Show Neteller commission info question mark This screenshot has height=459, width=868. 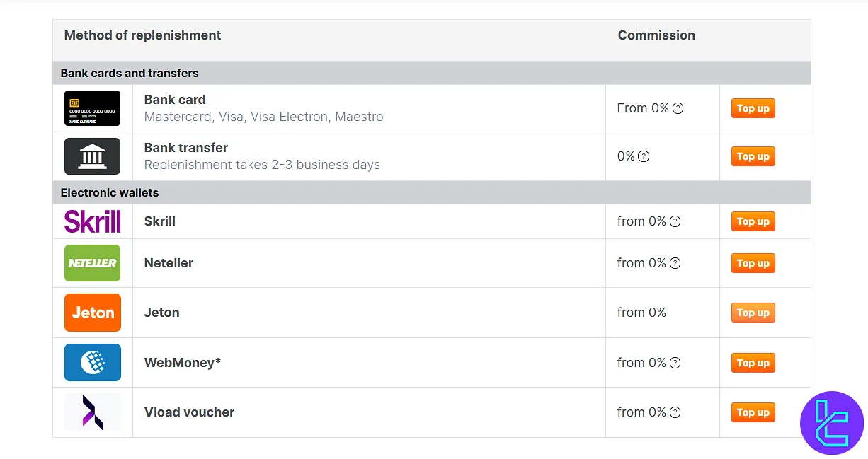[675, 263]
